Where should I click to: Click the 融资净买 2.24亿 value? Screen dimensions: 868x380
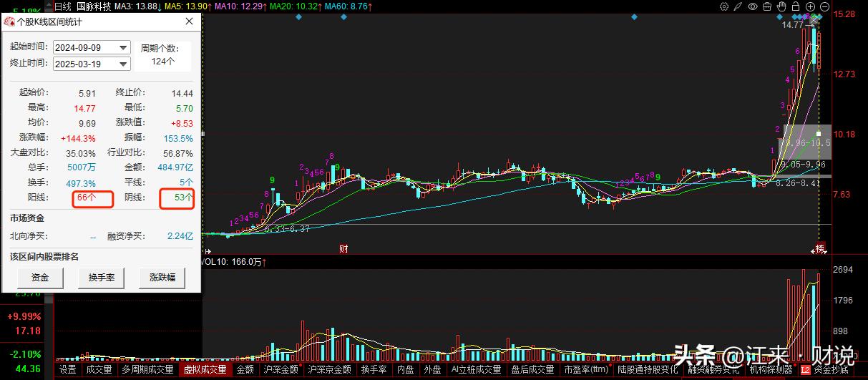(180, 235)
